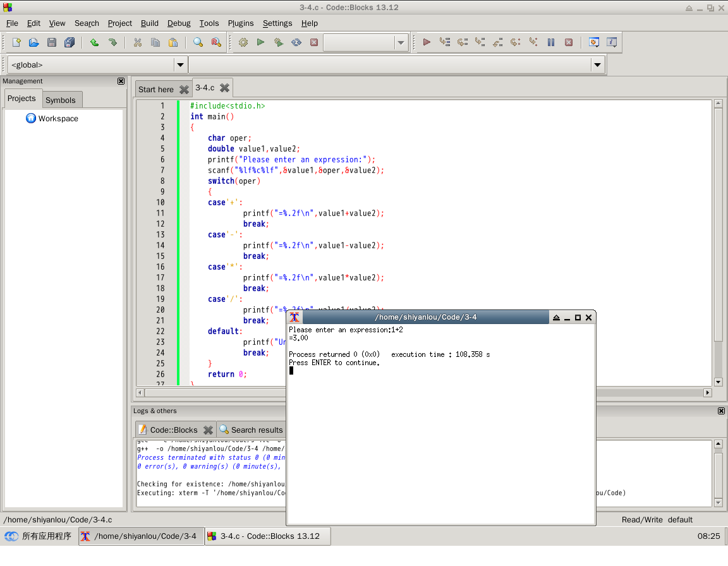Image resolution: width=728 pixels, height=566 pixels.
Task: Click the green Run triangle icon
Action: (x=260, y=42)
